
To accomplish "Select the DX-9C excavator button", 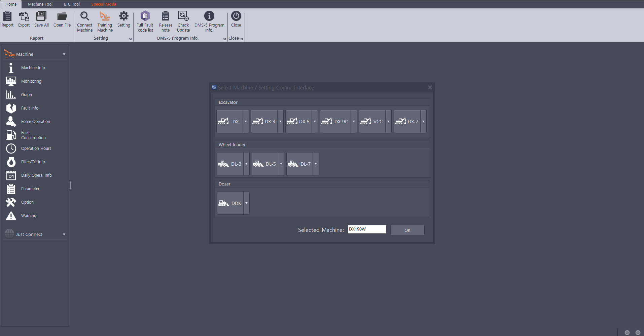I will pyautogui.click(x=335, y=122).
